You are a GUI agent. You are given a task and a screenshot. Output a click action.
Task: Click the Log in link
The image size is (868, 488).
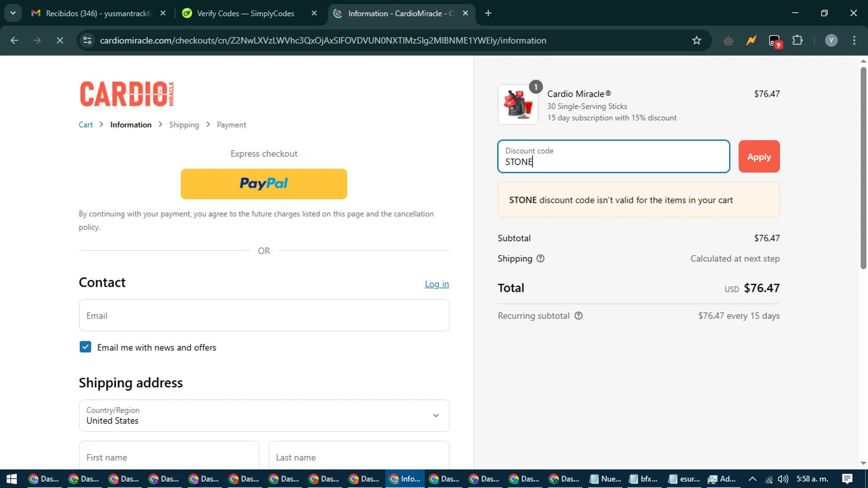[x=437, y=284]
